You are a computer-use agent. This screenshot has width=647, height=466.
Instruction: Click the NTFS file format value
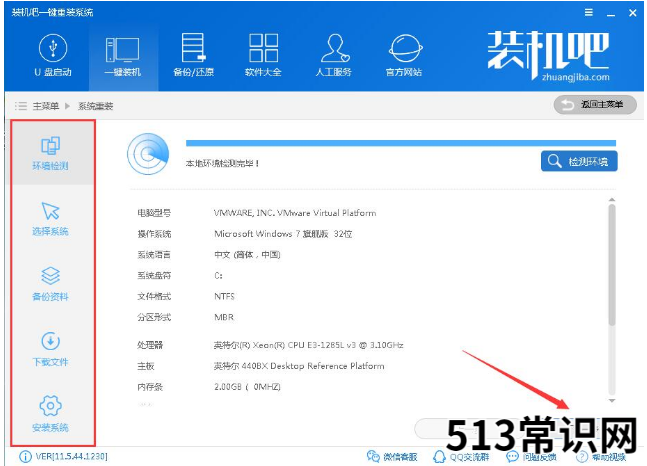click(x=224, y=296)
